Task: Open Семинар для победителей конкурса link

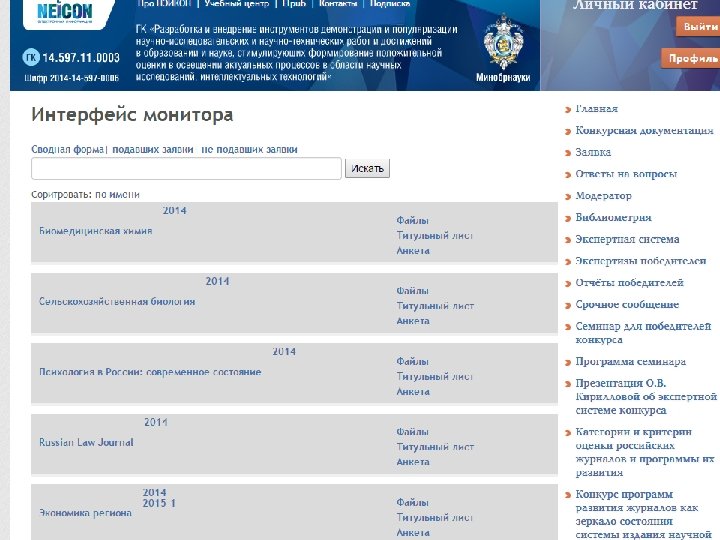Action: pos(643,333)
